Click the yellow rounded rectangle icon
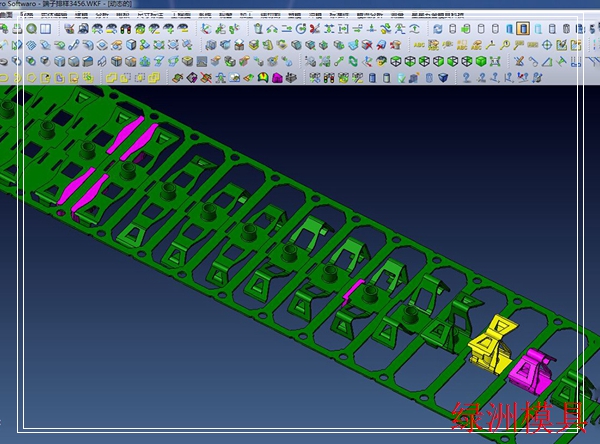This screenshot has width=600, height=444. tap(4, 78)
